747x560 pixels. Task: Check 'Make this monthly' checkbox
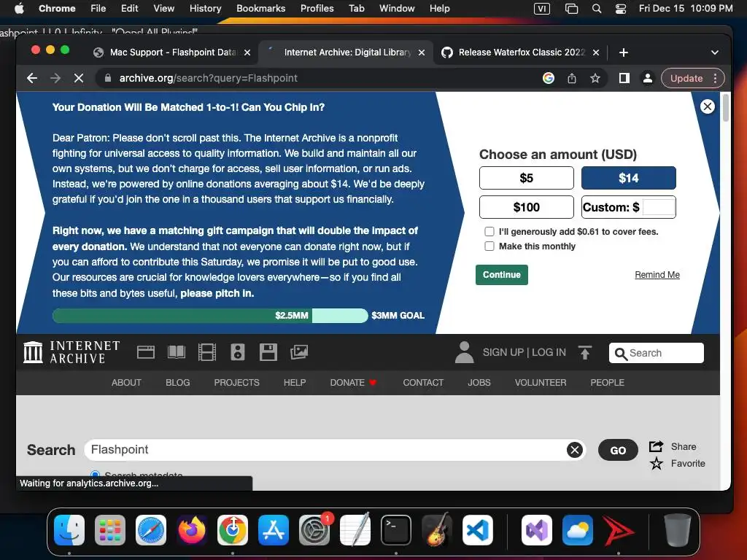489,246
